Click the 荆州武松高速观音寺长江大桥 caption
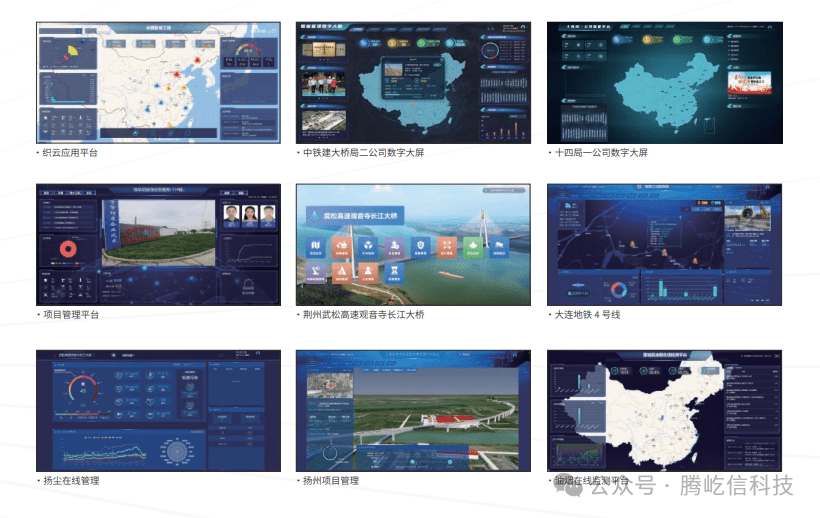This screenshot has height=518, width=820. (365, 315)
